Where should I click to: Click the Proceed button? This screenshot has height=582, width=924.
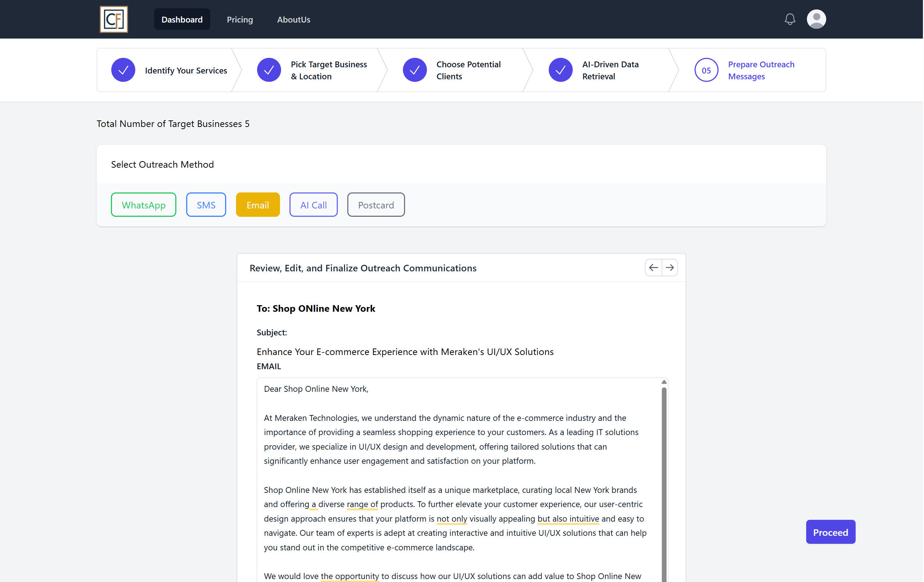[831, 532]
